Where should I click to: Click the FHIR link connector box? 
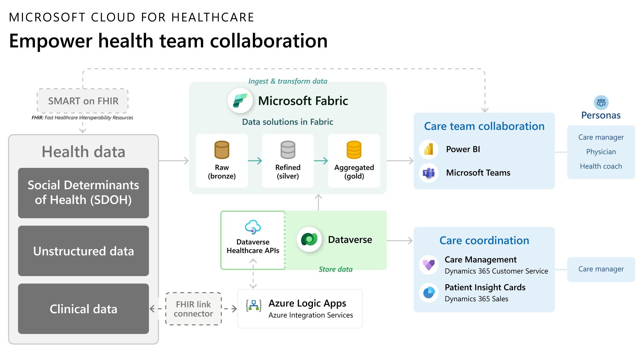193,309
